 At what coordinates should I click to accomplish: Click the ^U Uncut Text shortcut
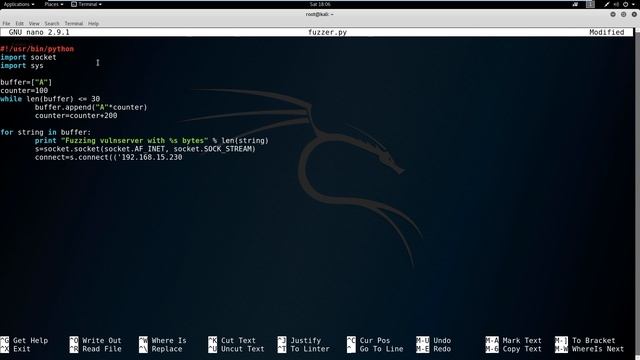[x=236, y=349]
